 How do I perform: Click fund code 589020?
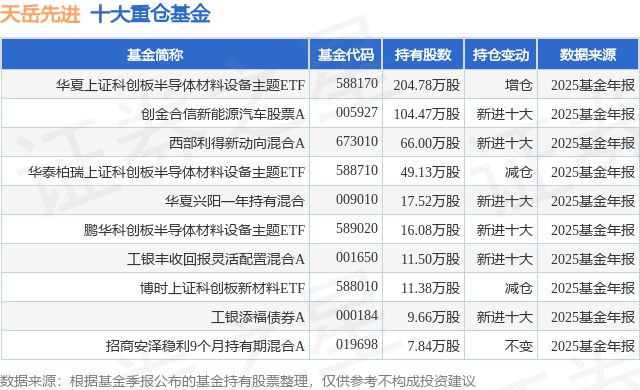(x=357, y=228)
